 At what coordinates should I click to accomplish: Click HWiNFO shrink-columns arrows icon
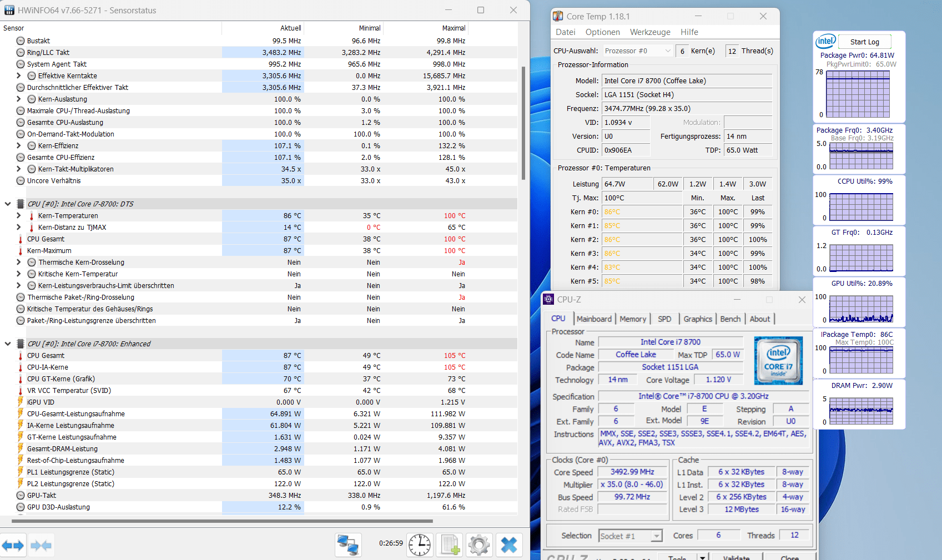[x=41, y=546]
